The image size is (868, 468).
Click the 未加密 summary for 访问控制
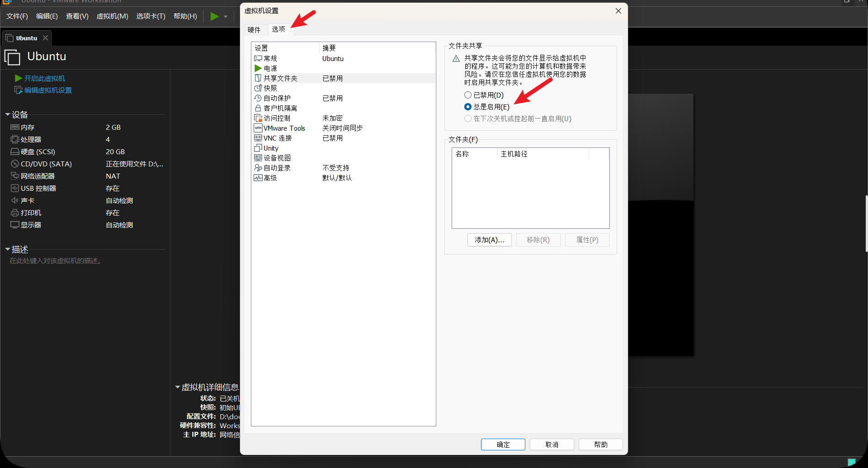(332, 118)
